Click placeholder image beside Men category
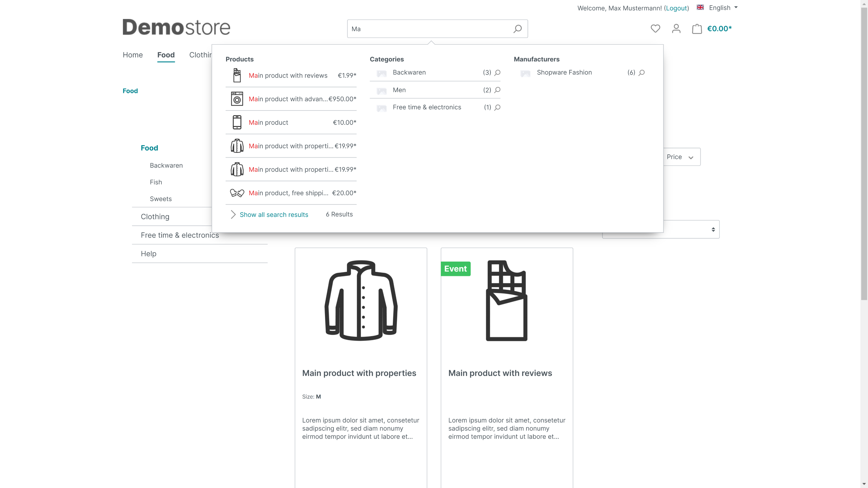This screenshot has width=868, height=488. click(381, 91)
